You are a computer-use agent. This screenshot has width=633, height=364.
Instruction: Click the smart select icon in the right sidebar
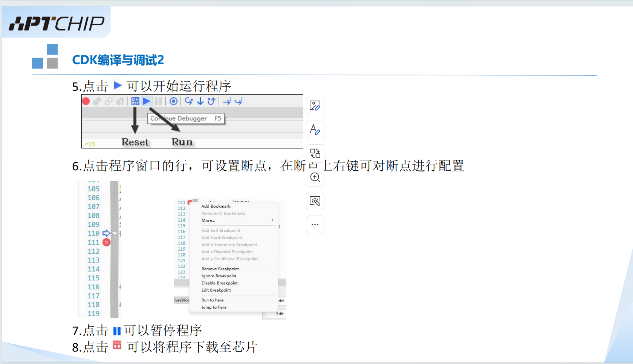(315, 201)
